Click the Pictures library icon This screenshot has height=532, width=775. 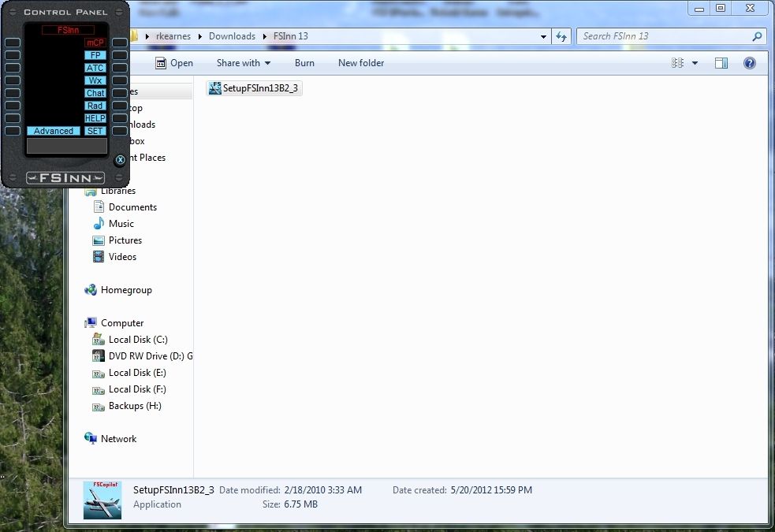(x=99, y=240)
